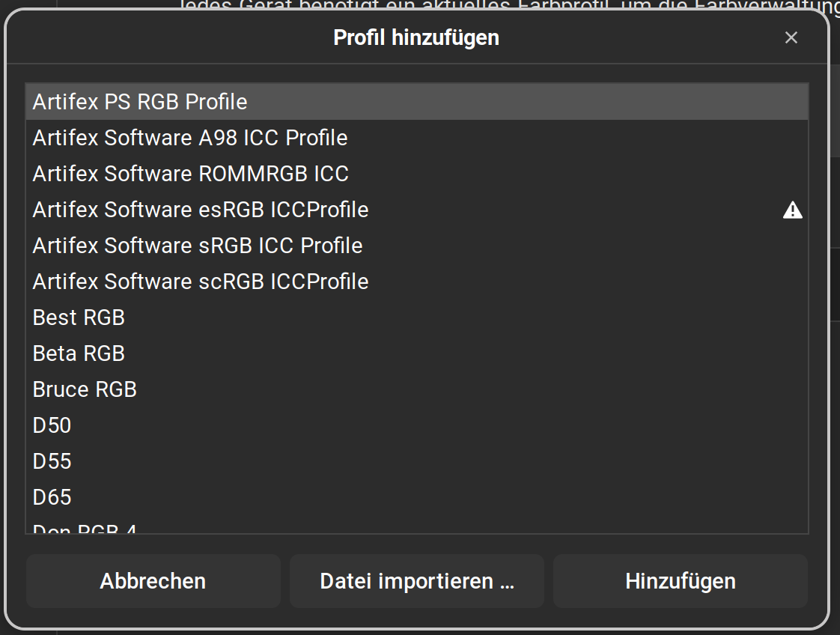Click the Profil hinzufügen title bar
The image size is (840, 635).
(416, 37)
